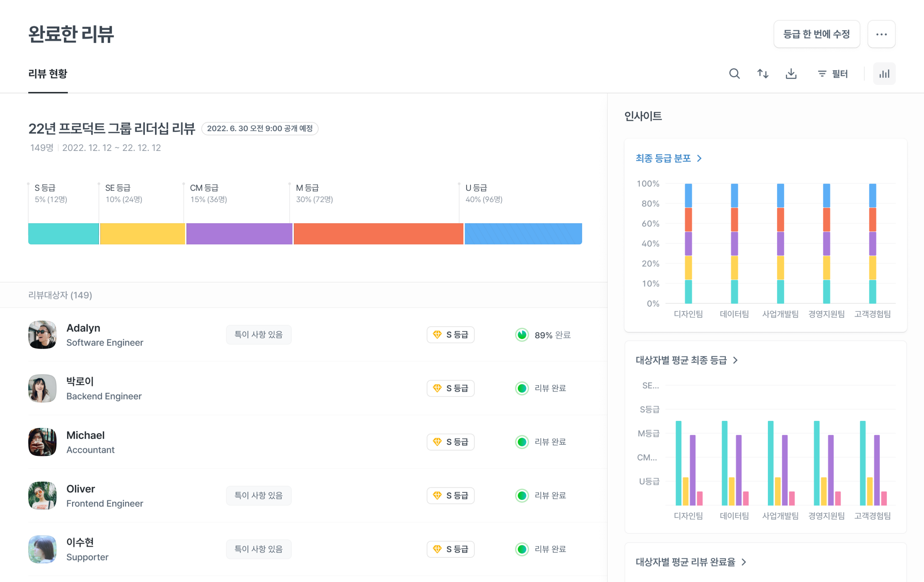
Task: Click the teal S 등급 bar segment
Action: pyautogui.click(x=63, y=234)
